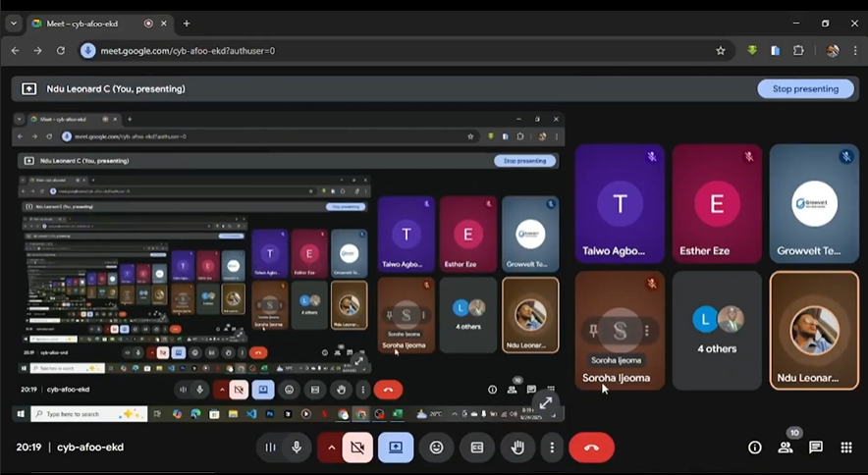Click the meet.google.com address bar
The image size is (868, 475).
point(393,50)
